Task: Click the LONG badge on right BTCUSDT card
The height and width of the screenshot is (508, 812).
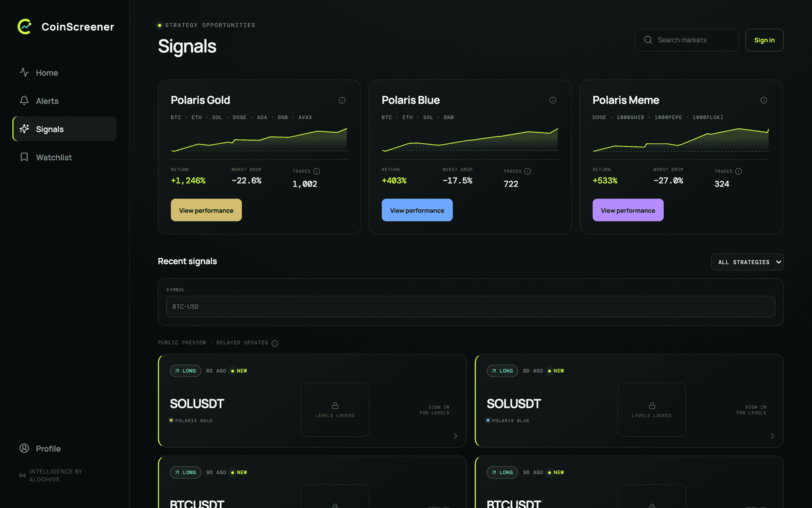Action: [x=502, y=472]
